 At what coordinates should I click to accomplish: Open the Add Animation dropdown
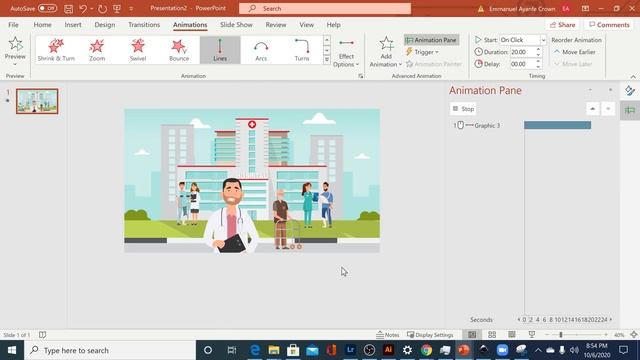pos(386,51)
